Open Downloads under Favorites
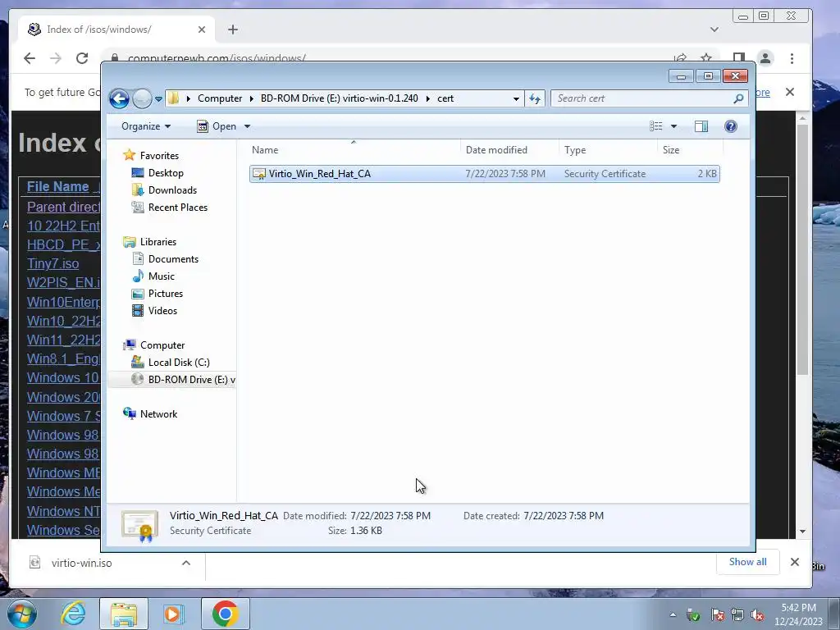Viewport: 840px width, 630px height. pos(172,190)
